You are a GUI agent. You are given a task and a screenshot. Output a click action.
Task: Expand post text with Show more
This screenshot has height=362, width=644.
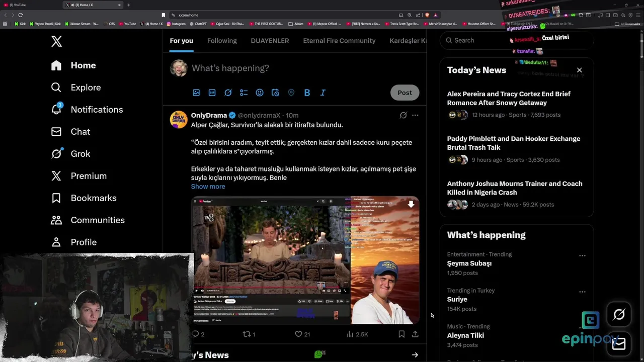click(208, 187)
